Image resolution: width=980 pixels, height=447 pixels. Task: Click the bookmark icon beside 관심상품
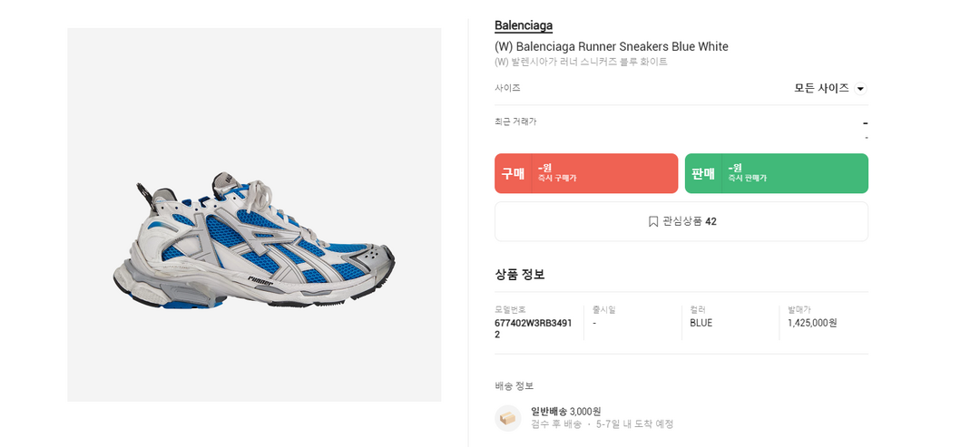click(653, 221)
